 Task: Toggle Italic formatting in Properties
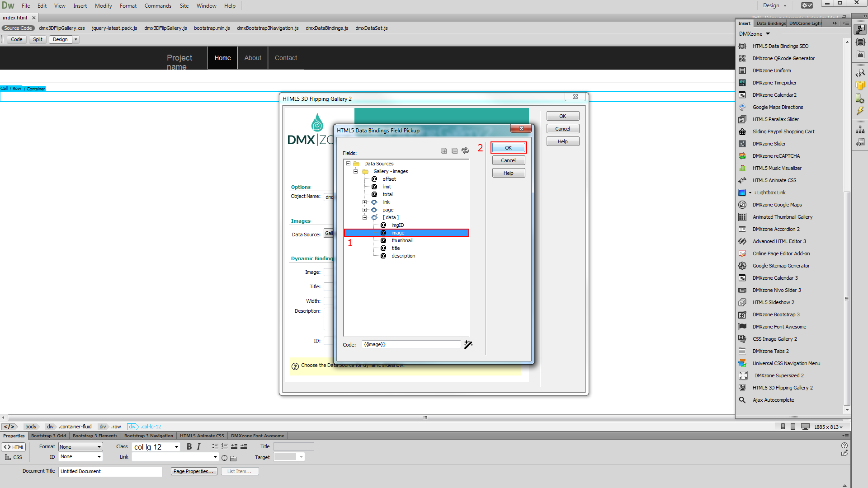point(198,447)
